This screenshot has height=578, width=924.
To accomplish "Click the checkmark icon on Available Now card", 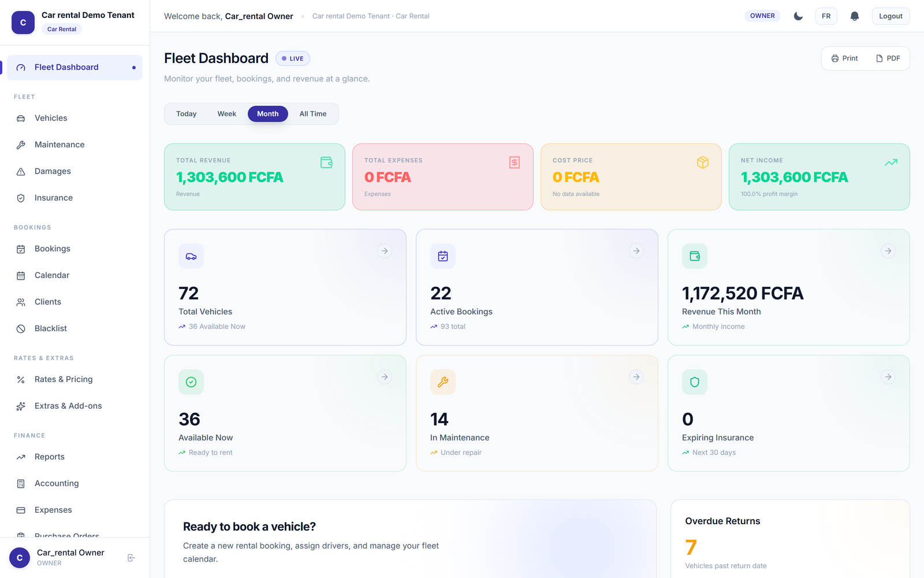I will point(191,382).
